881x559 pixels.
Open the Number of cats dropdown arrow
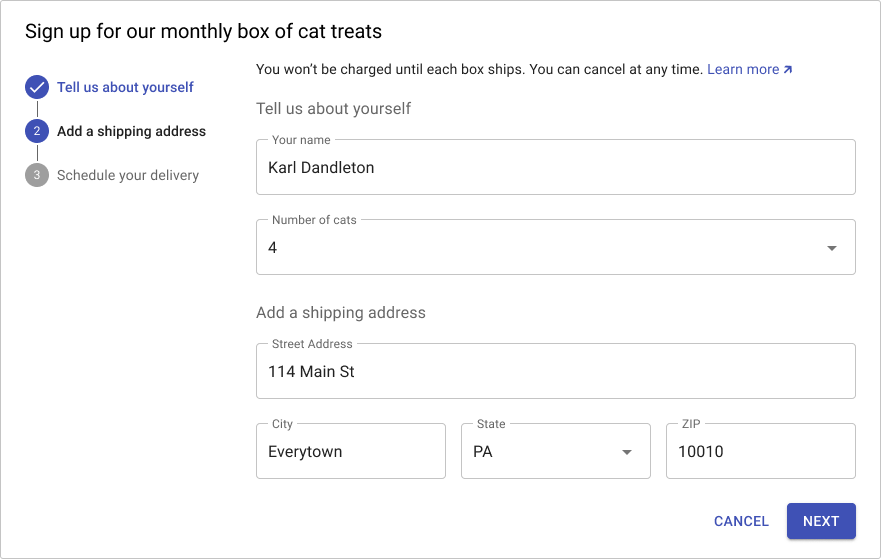coord(832,248)
